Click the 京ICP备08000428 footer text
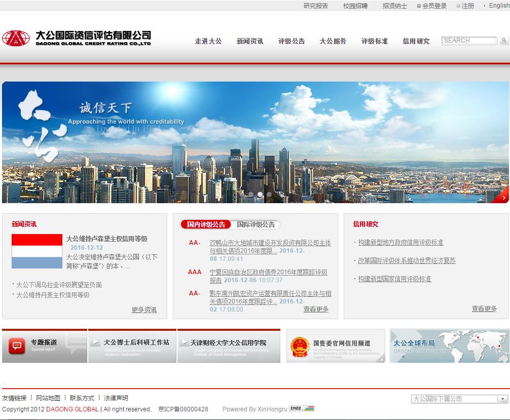Image resolution: width=510 pixels, height=420 pixels. click(x=183, y=409)
